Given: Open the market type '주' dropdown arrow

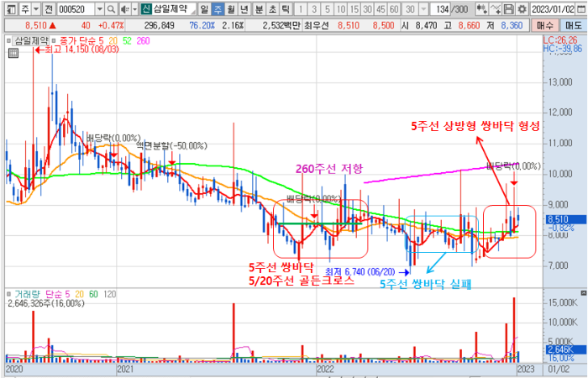Looking at the screenshot, I should (x=36, y=9).
